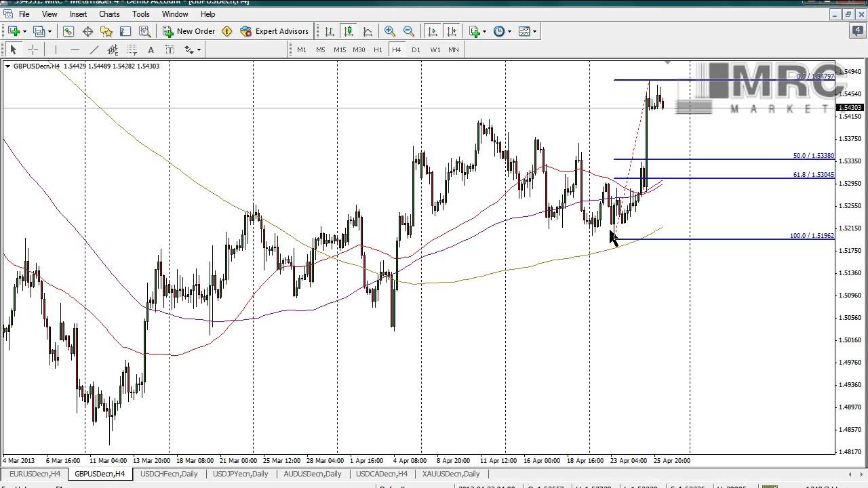Switch to USDCADecn,H4 chart tab
868x488 pixels.
point(382,474)
